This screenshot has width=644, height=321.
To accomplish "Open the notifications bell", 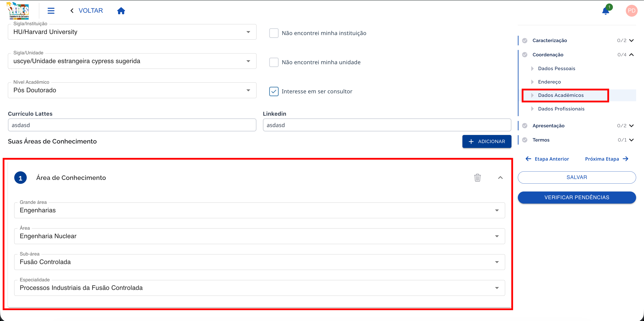I will pyautogui.click(x=605, y=11).
